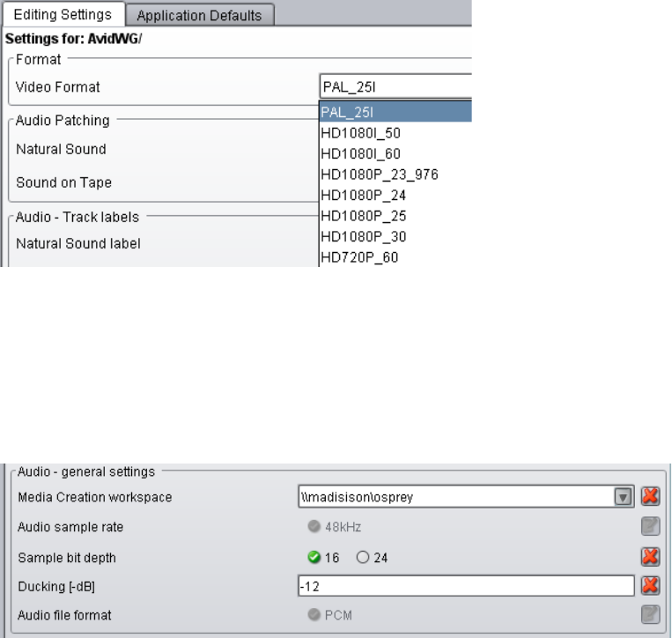Switch to the Editing Settings tab
Screen dimensions: 672x638
click(x=63, y=14)
